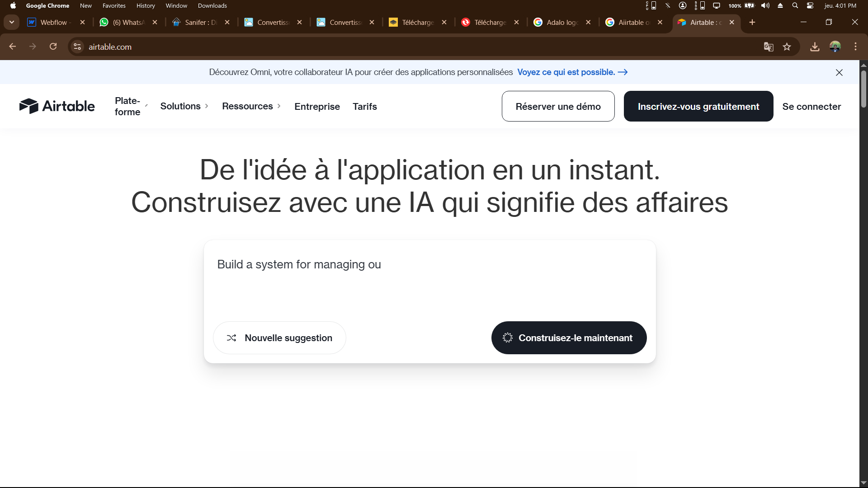
Task: Click the translate page icon
Action: point(769,47)
